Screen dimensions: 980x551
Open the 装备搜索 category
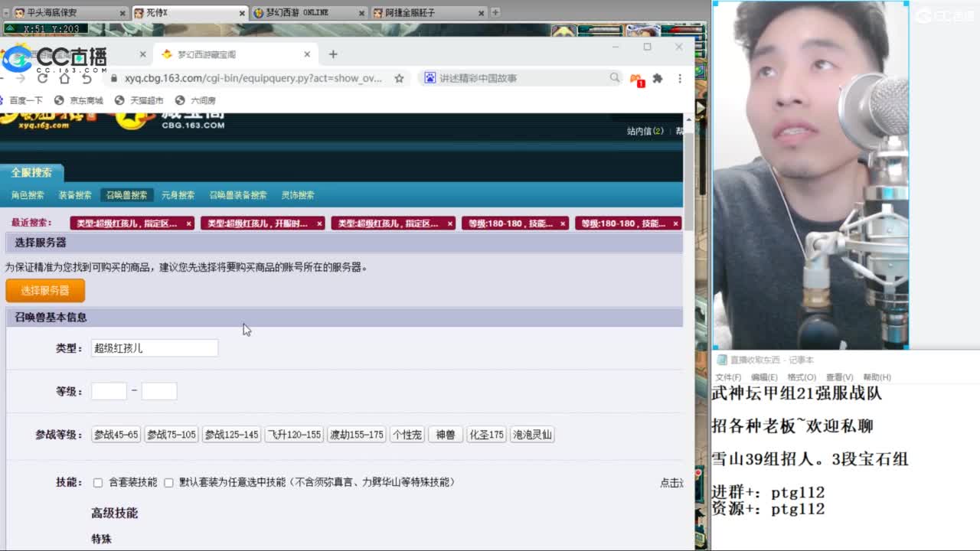[75, 195]
